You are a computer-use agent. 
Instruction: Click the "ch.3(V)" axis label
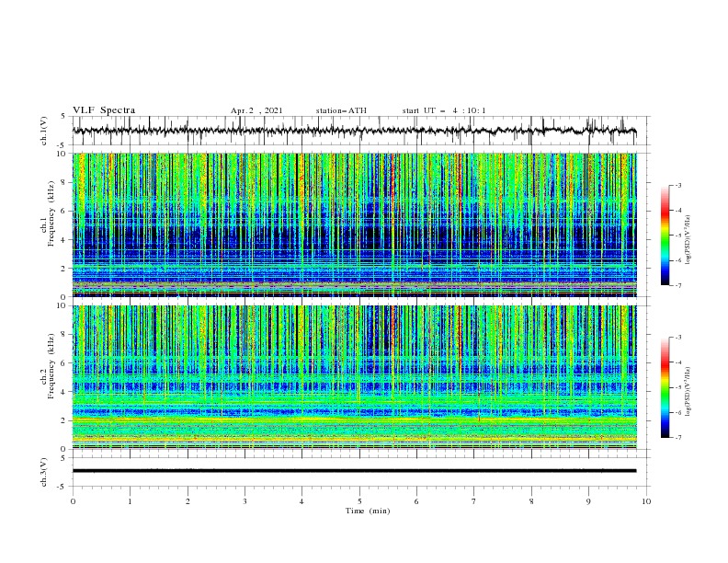pos(43,472)
